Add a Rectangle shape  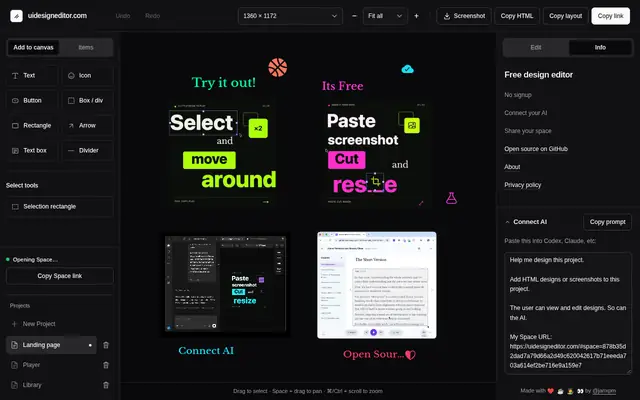pos(32,125)
